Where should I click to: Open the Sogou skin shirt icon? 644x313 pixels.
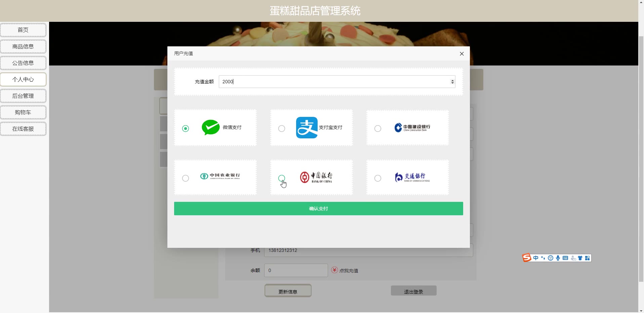[580, 258]
